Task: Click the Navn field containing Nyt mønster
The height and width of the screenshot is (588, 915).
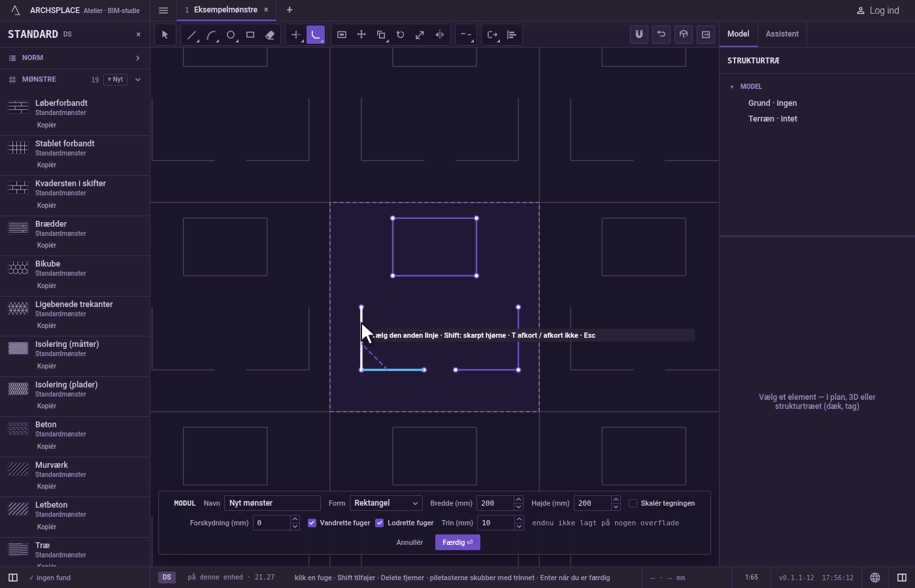Action: 273,503
